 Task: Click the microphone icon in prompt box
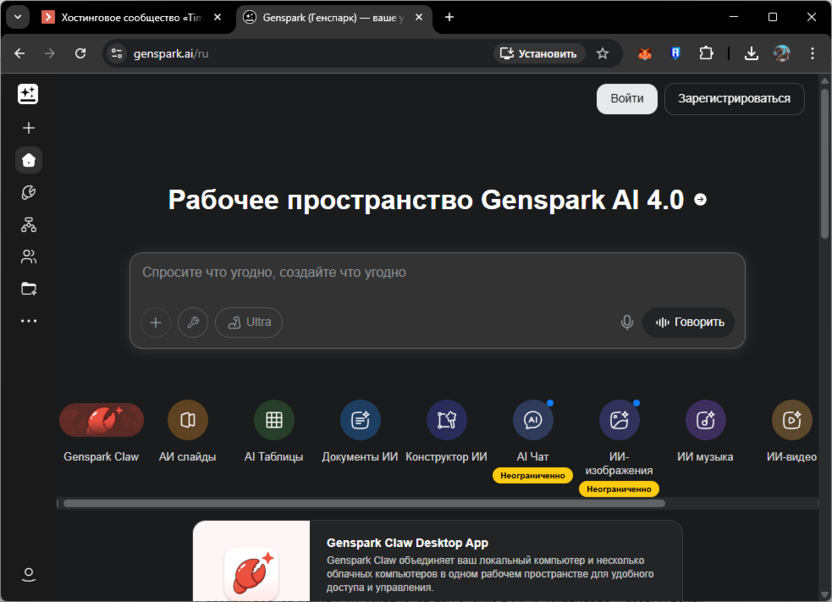[627, 322]
